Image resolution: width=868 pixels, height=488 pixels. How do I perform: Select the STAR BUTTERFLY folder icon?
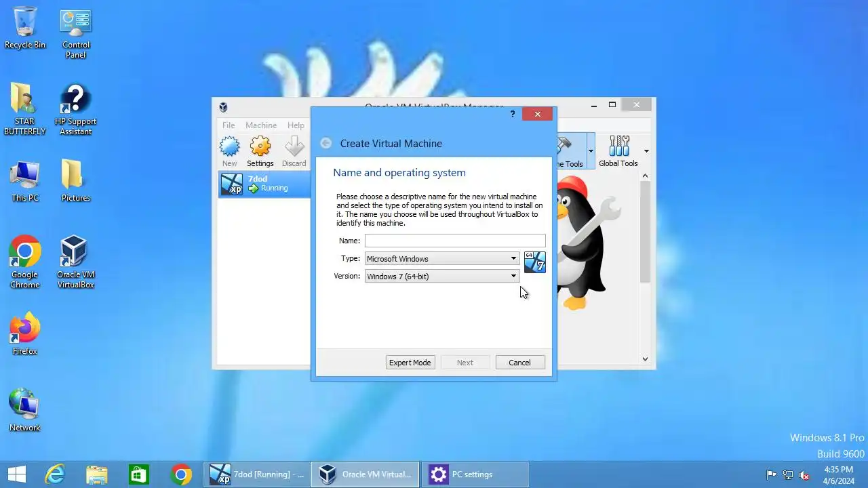[x=25, y=109]
